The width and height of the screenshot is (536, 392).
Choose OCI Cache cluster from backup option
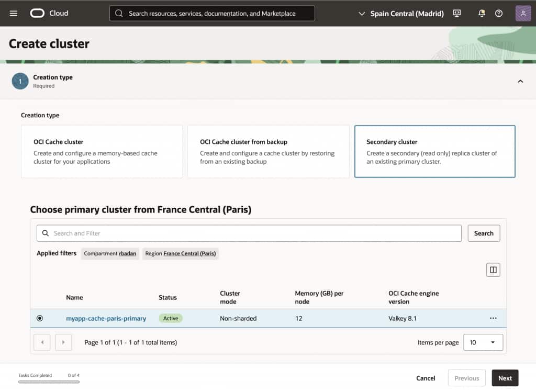point(269,151)
